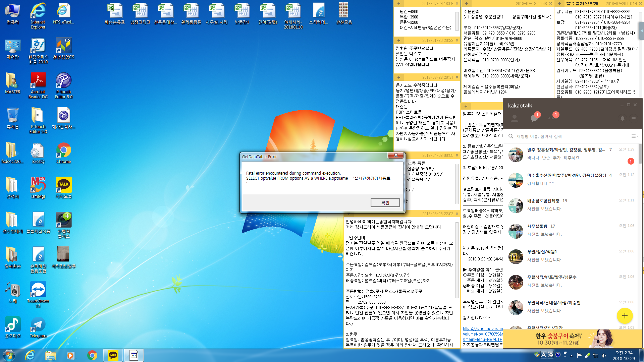Open the 천년경영CS shortcut

coord(63,49)
